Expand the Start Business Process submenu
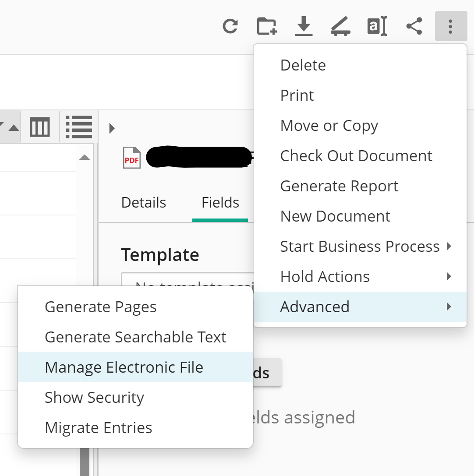Screen dimensions: 474x476 coord(359,247)
